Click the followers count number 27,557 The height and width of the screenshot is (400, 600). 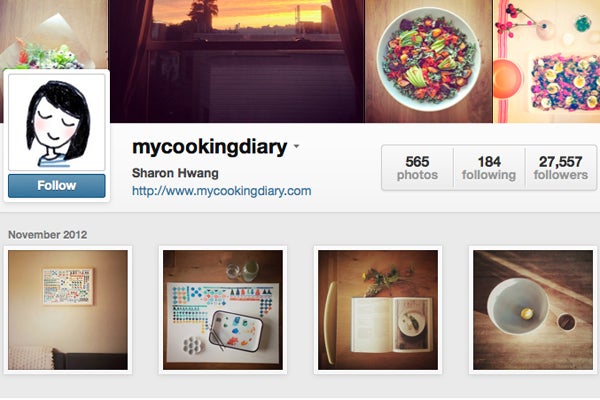pos(561,162)
